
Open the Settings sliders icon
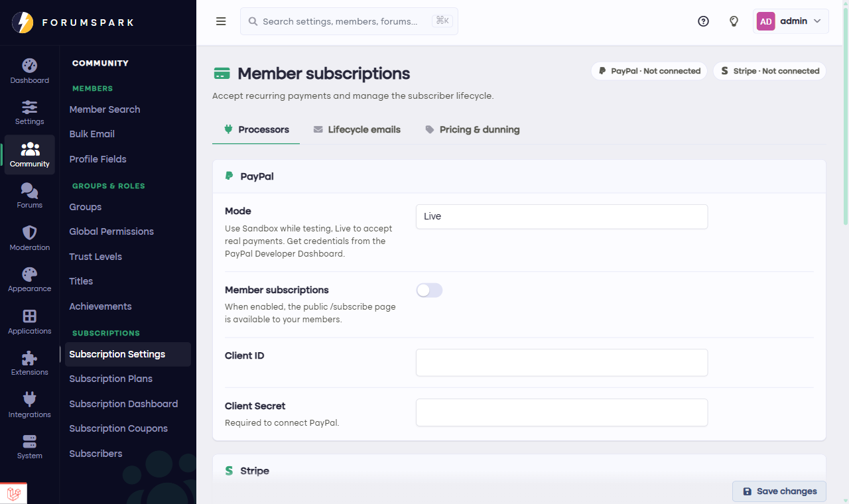(x=29, y=107)
